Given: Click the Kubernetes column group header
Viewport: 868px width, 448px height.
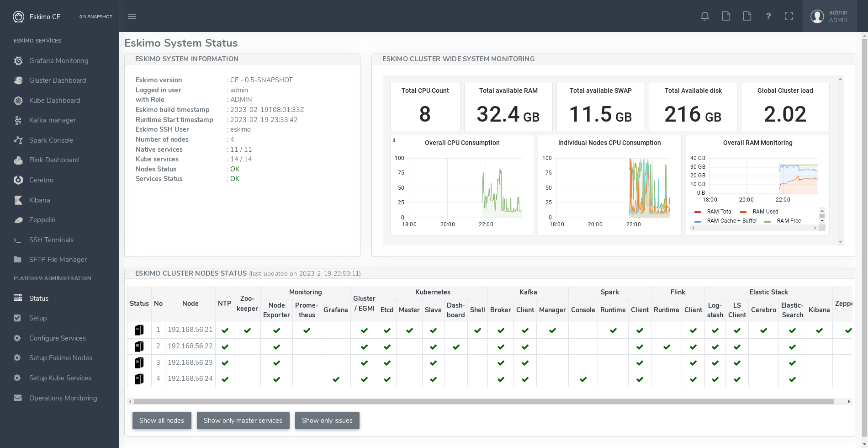Looking at the screenshot, I should coord(433,292).
